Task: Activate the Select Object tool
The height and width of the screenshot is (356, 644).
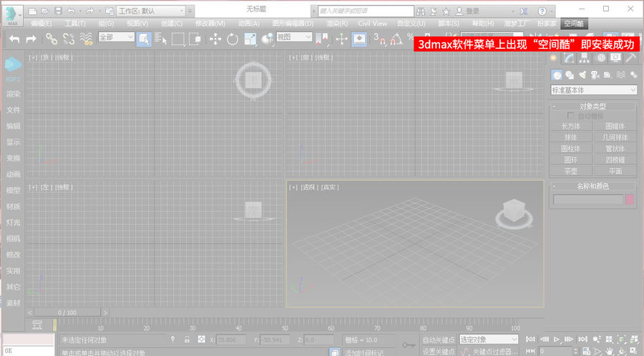Action: pos(144,39)
